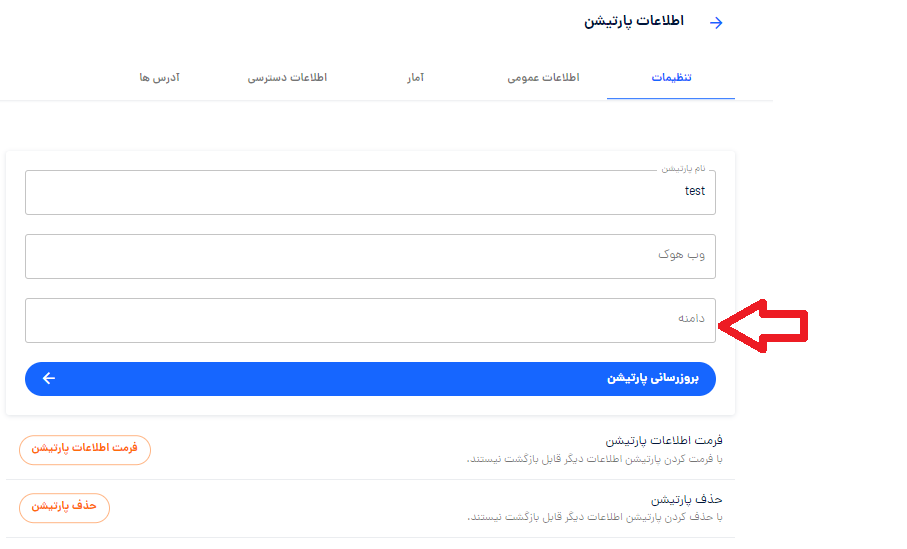Click into the دامنه input field
The width and height of the screenshot is (907, 549).
point(370,320)
